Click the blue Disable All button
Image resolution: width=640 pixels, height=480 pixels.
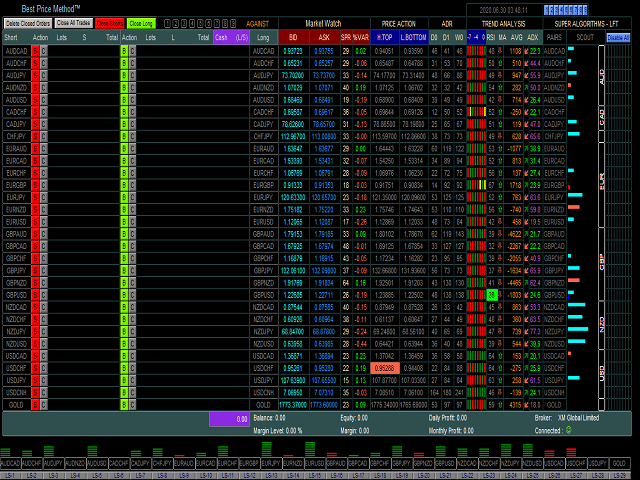(618, 38)
